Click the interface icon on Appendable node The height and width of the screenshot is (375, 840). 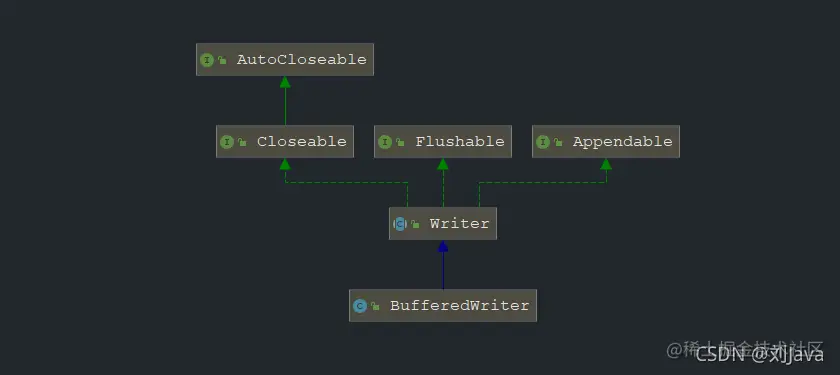pos(543,142)
